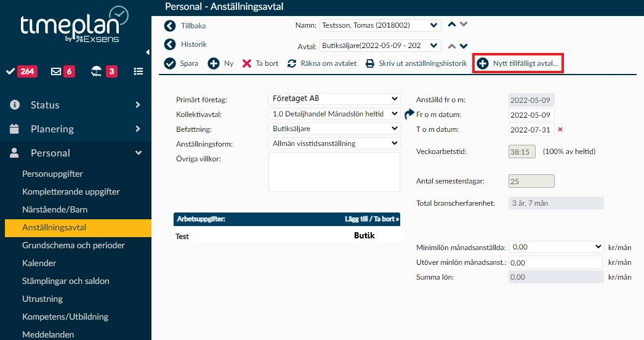Image resolution: width=644 pixels, height=340 pixels.
Task: Select Personuppgifter in the sidebar
Action: 52,174
